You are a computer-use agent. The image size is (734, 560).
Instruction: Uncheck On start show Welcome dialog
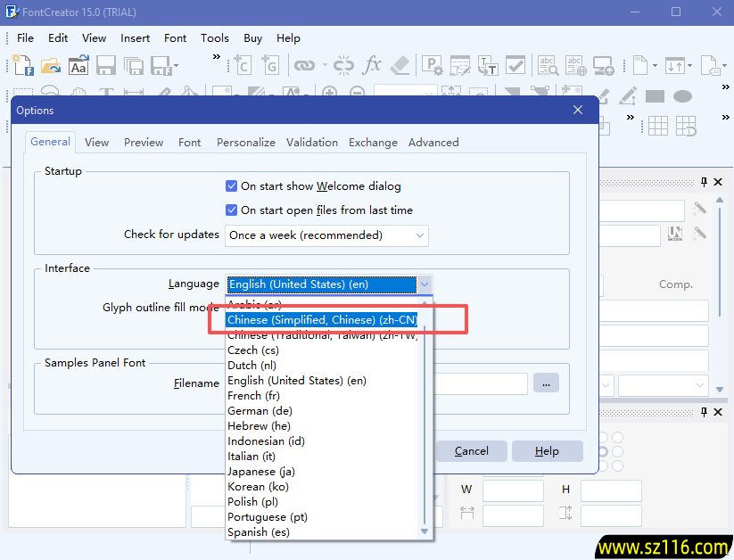click(232, 186)
